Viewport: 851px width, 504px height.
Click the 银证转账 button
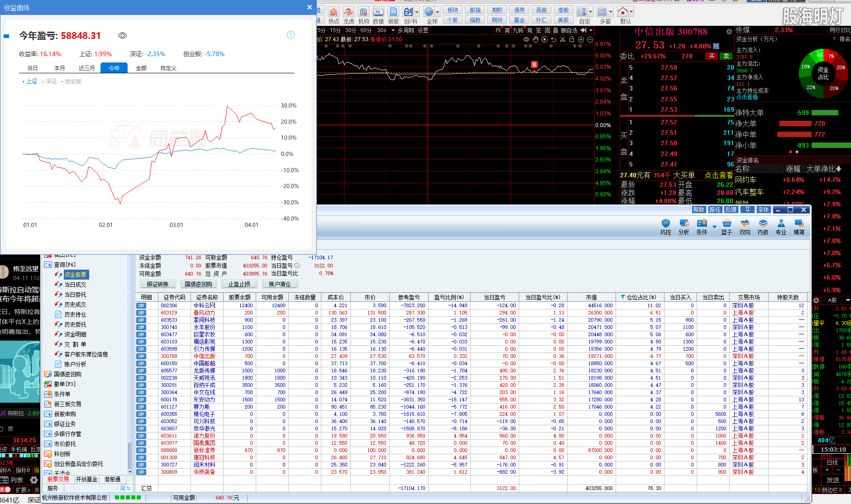158,284
